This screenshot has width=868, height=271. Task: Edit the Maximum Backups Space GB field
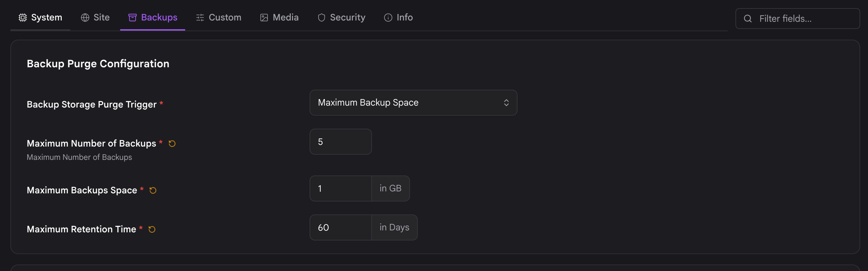(341, 188)
